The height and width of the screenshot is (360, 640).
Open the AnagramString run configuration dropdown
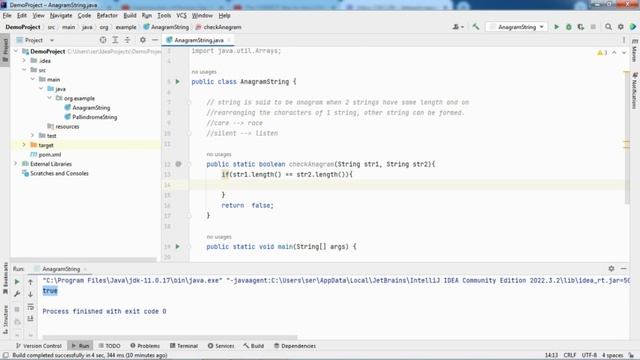(x=517, y=27)
